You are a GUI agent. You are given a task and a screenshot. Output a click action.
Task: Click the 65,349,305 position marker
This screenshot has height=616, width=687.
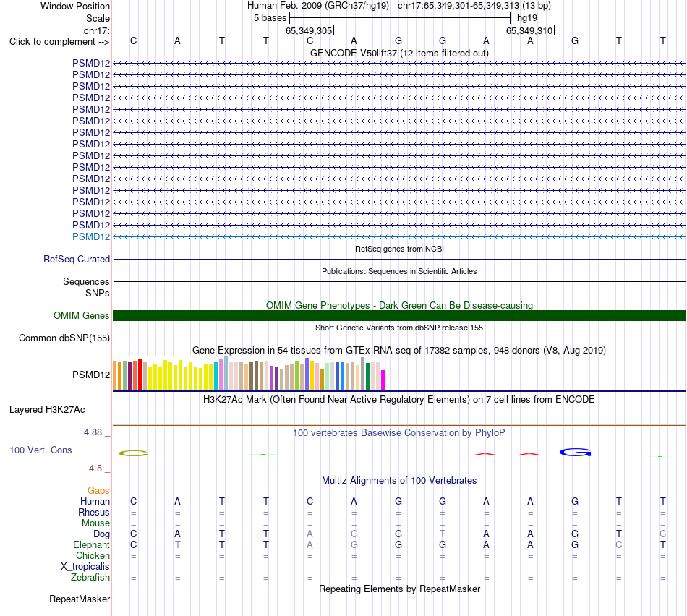(309, 30)
